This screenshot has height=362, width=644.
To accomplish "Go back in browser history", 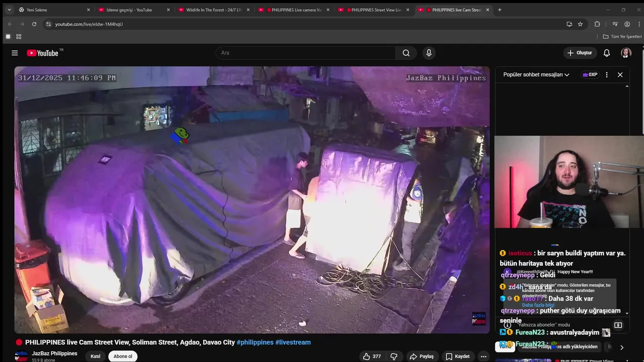I will click(x=10, y=24).
